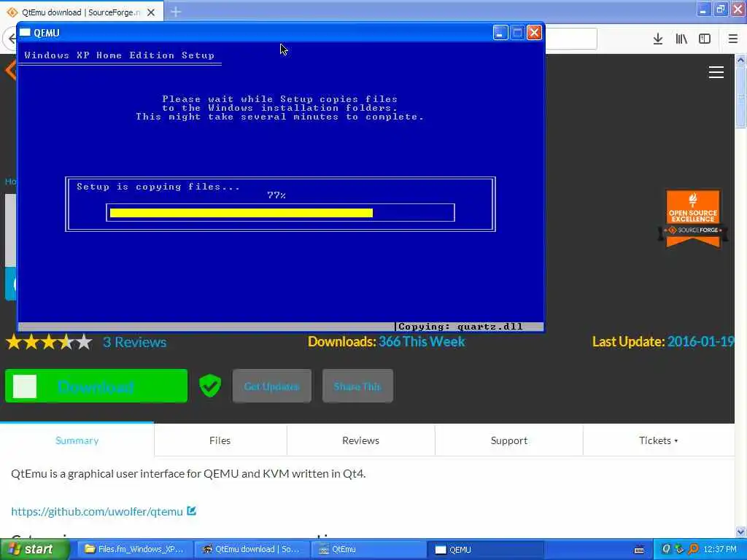Click the Firefox address bar field
This screenshot has height=560, width=747.
click(x=570, y=39)
